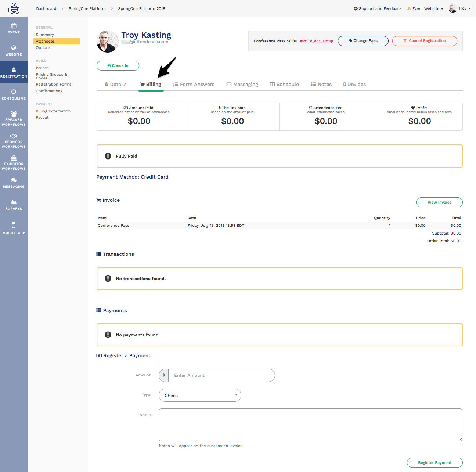Expand the Event Website dropdown
The height and width of the screenshot is (472, 476).
pyautogui.click(x=425, y=8)
